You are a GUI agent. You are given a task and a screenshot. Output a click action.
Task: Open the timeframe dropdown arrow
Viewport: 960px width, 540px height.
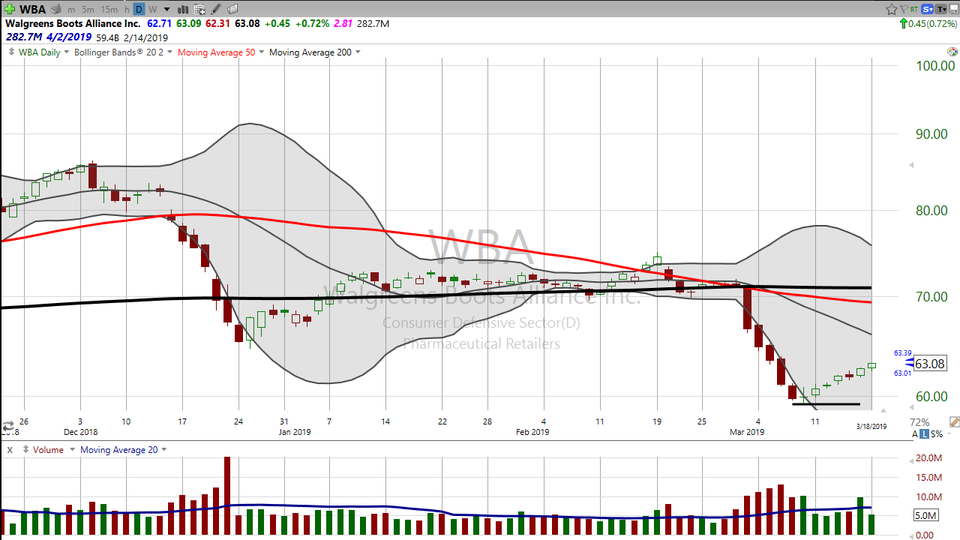167,10
